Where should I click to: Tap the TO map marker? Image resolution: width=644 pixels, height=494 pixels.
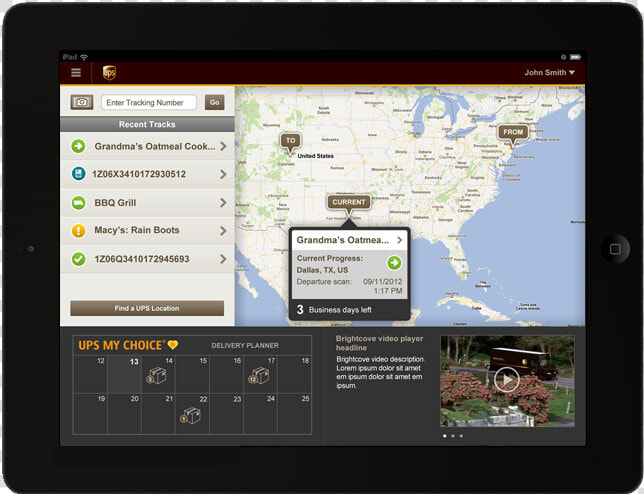pyautogui.click(x=290, y=143)
